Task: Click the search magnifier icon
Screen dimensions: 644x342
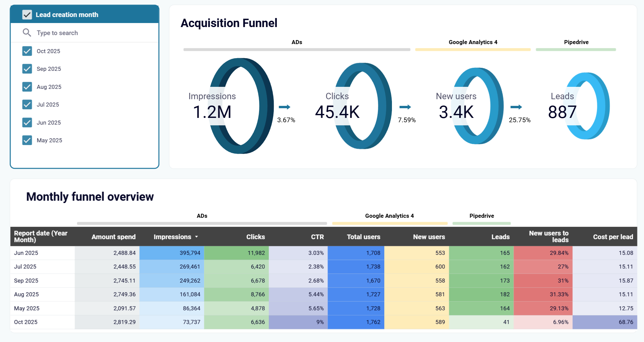Action: coord(27,32)
